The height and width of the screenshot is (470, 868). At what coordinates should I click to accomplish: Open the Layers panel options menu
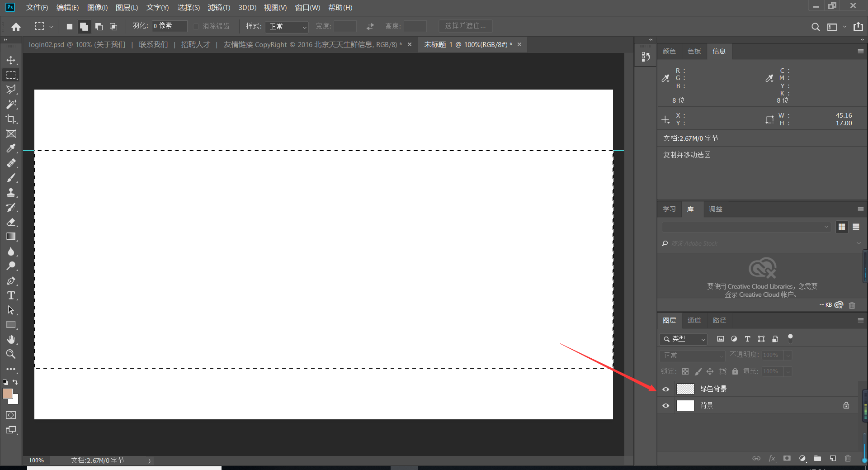860,320
